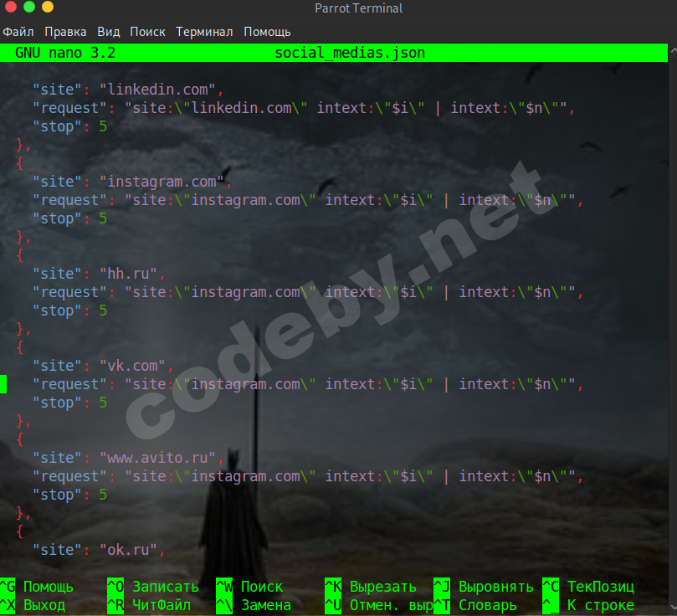Click the red close window button

click(10, 6)
